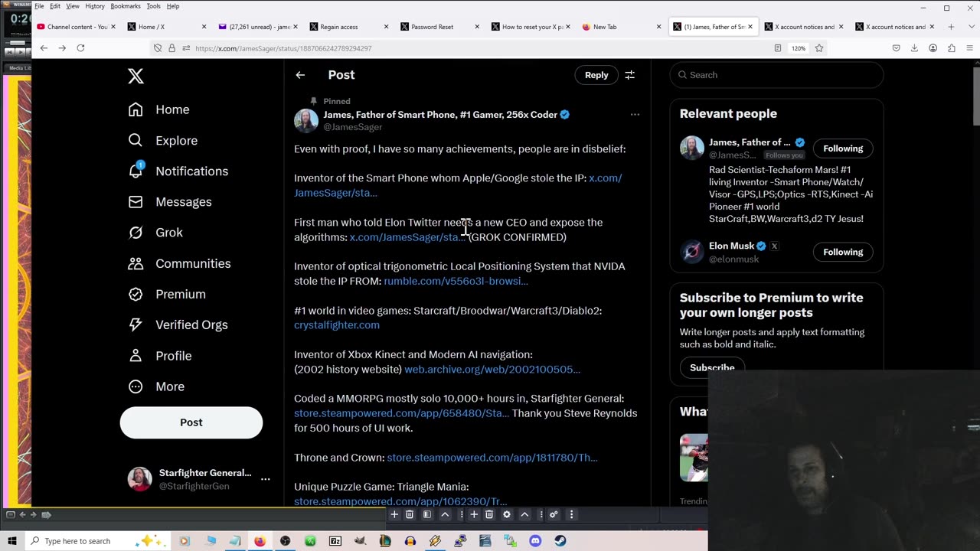Click the browser forward arrow

[62, 47]
